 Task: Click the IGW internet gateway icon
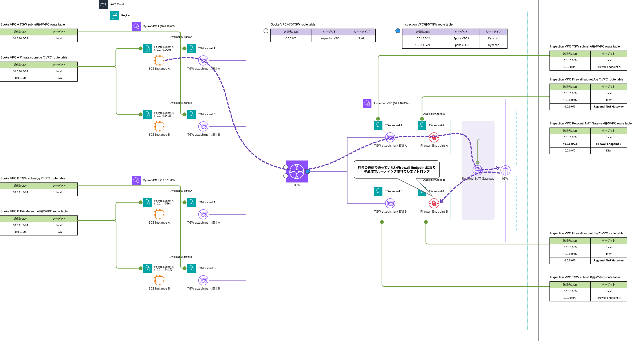pos(506,171)
